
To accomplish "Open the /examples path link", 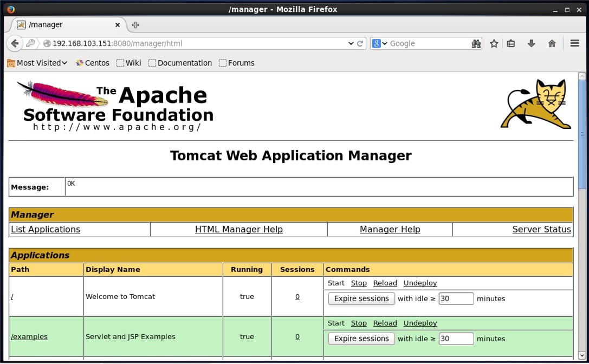I will [x=29, y=336].
